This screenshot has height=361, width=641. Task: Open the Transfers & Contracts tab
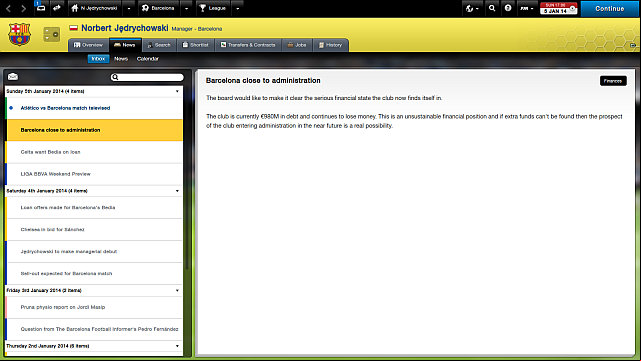click(x=248, y=45)
